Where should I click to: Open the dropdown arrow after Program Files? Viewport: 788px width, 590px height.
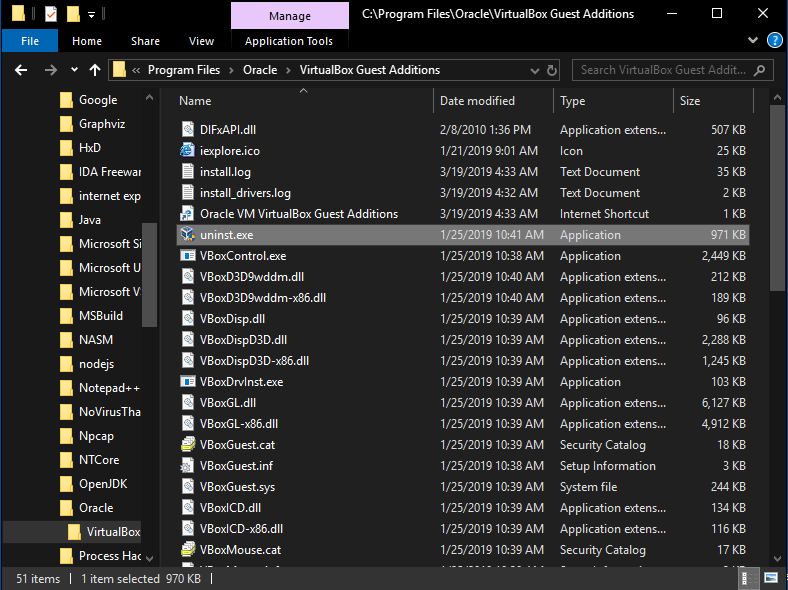(232, 70)
